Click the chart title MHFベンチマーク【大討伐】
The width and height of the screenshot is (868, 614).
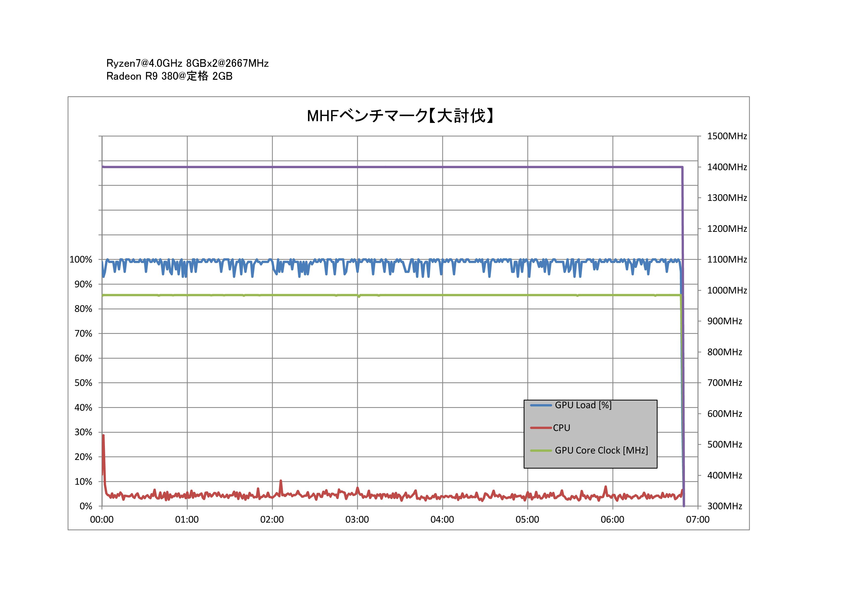[x=400, y=116]
